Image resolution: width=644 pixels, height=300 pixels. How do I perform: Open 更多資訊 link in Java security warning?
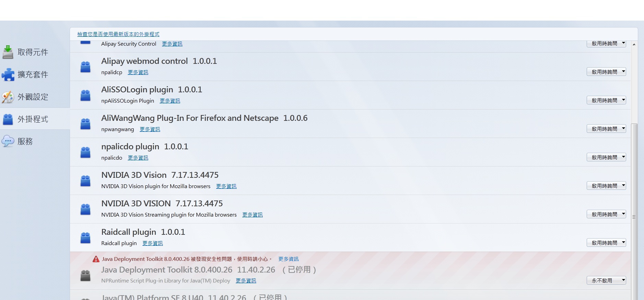tap(289, 259)
